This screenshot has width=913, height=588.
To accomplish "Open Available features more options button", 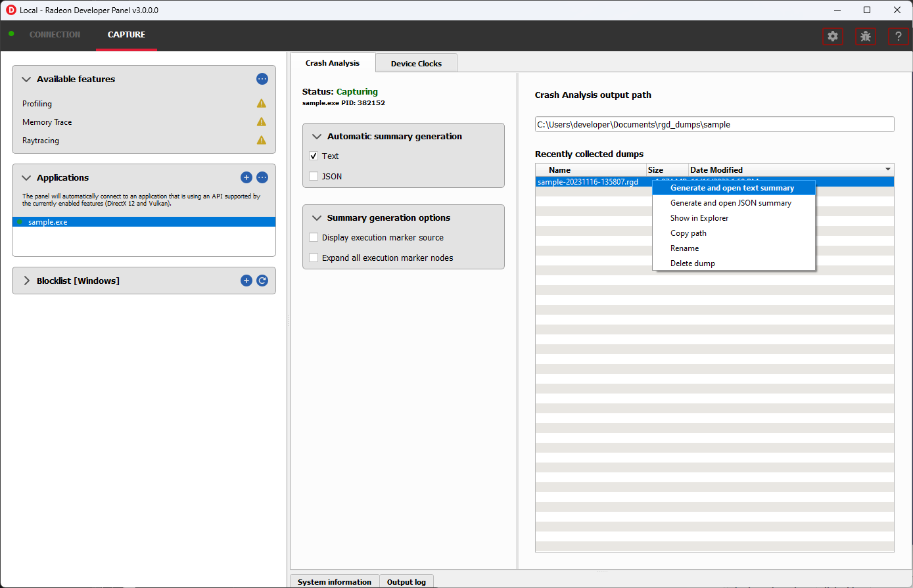I will (262, 79).
